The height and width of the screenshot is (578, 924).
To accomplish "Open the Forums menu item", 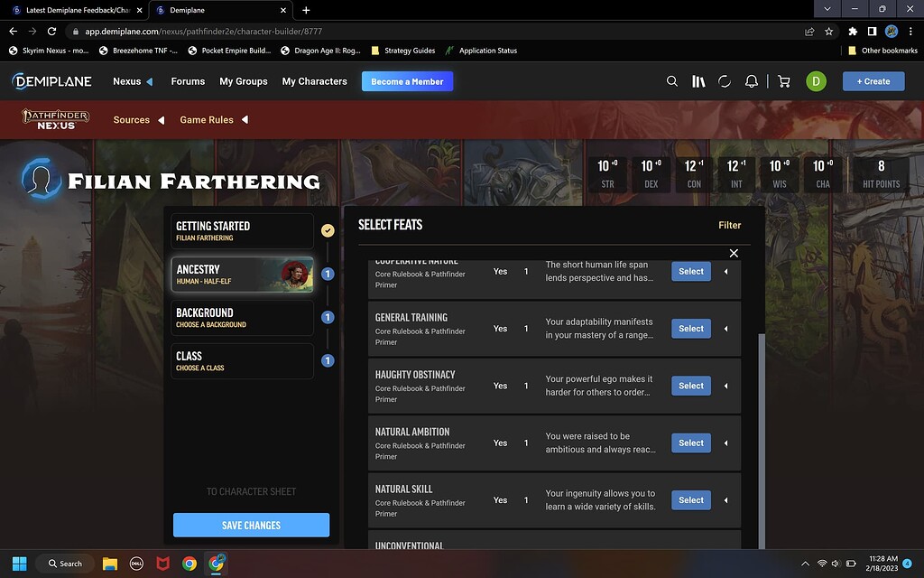I will [x=188, y=81].
